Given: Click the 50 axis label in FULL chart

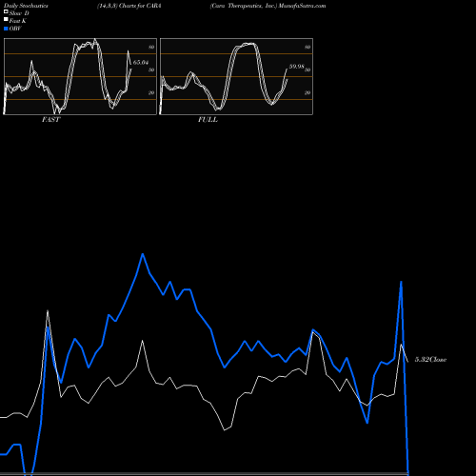Looking at the screenshot, I should point(307,69).
